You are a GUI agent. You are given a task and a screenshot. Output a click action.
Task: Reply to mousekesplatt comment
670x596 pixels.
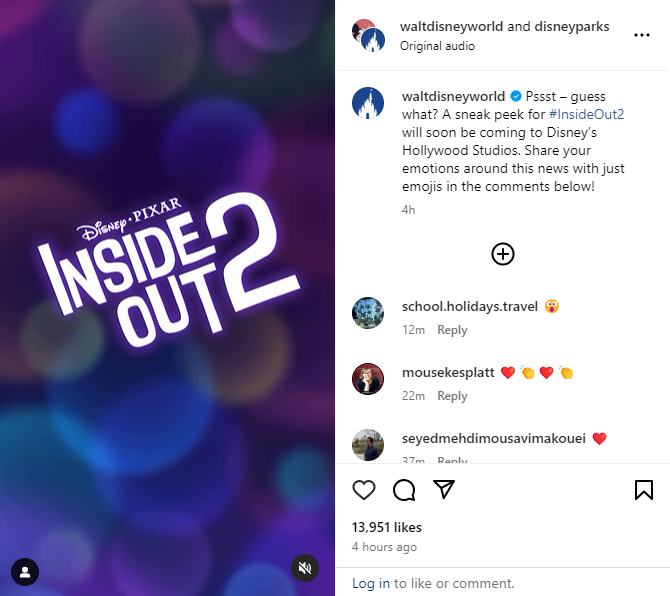click(452, 396)
